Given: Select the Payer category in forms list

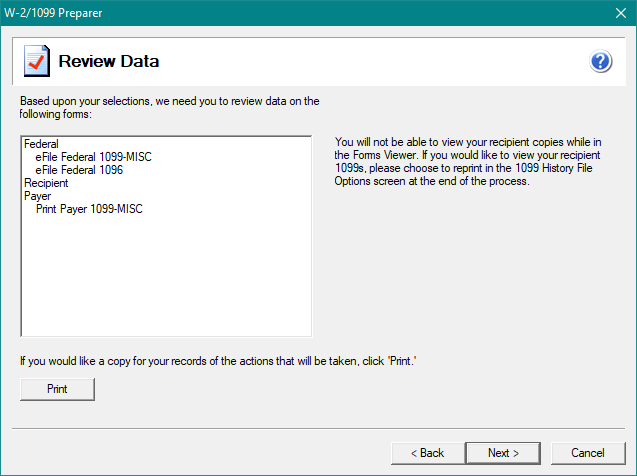Looking at the screenshot, I should [37, 196].
